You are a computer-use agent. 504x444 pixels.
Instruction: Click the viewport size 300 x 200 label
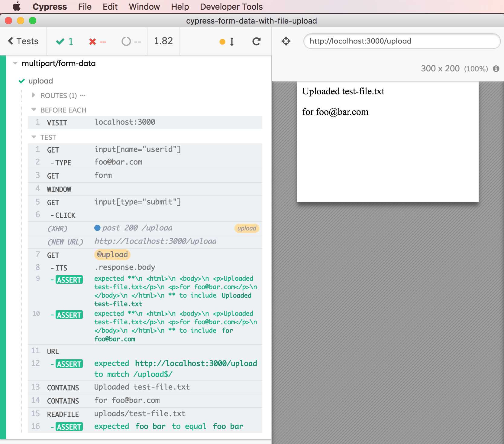coord(440,69)
